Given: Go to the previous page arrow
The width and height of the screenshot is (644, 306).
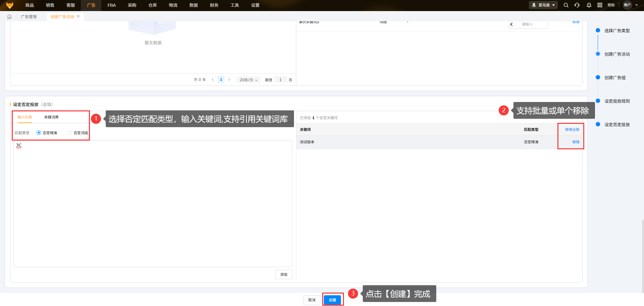Looking at the screenshot, I should click(x=213, y=80).
